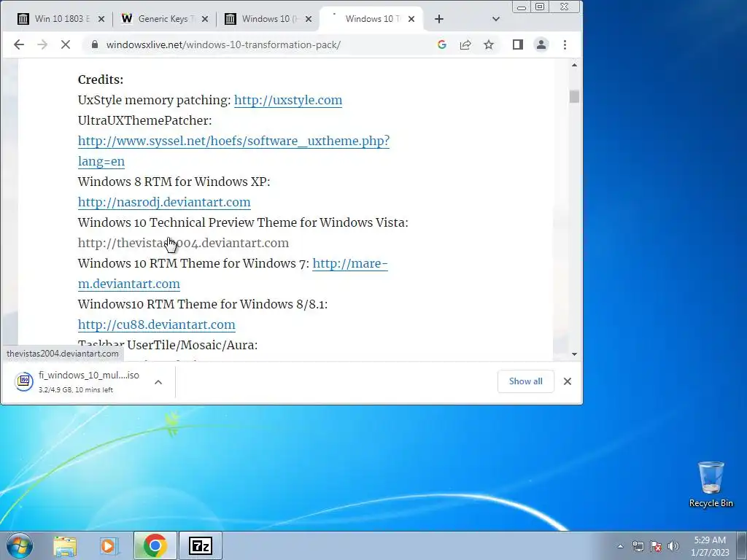
Task: Open 7-Zip from the taskbar
Action: tap(200, 545)
